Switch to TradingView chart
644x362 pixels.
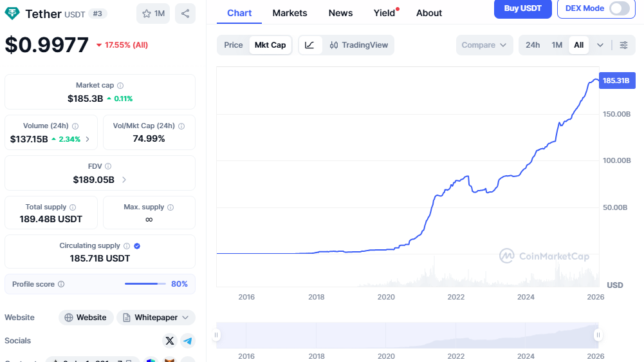[358, 45]
